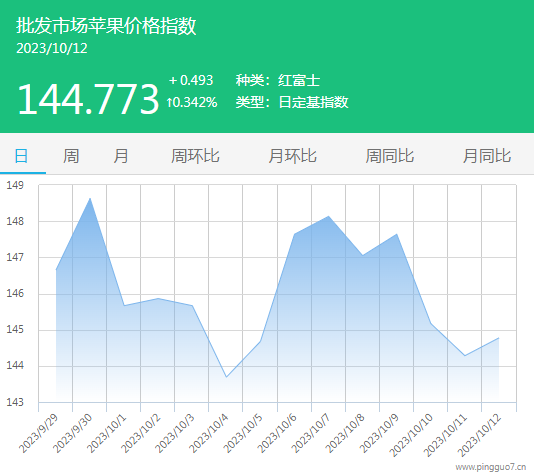Switch to 月环比 tab
This screenshot has width=534, height=476.
click(293, 156)
